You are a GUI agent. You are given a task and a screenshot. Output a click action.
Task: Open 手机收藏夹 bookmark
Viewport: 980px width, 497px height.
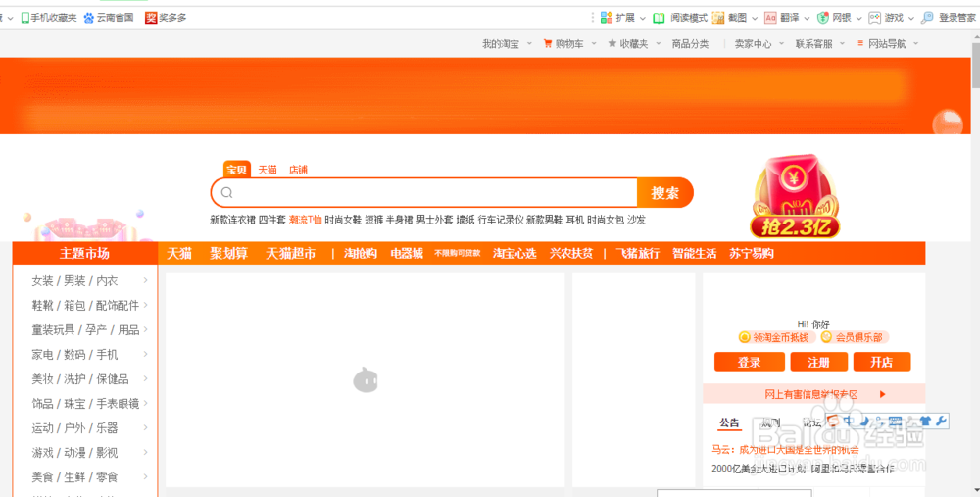(x=49, y=18)
